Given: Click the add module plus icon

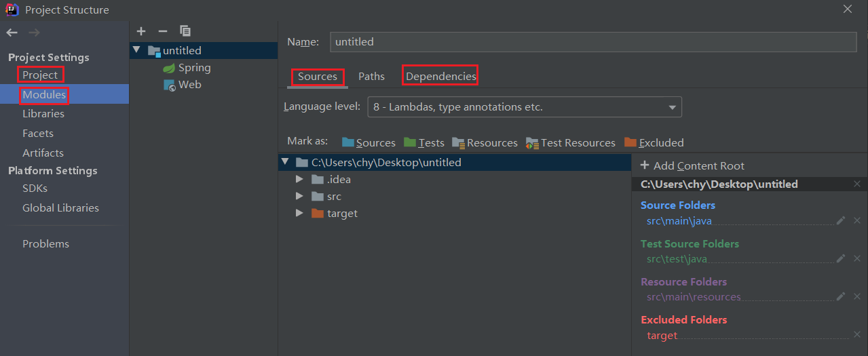Looking at the screenshot, I should [141, 31].
